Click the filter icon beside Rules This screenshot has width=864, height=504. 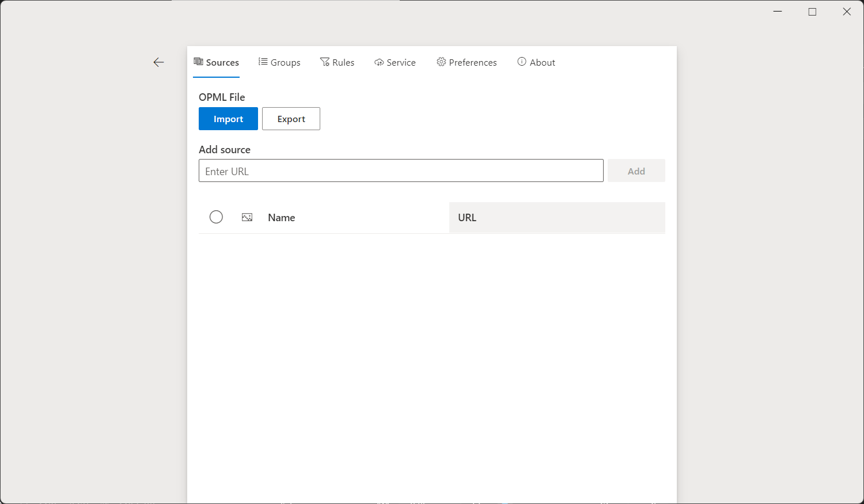325,62
